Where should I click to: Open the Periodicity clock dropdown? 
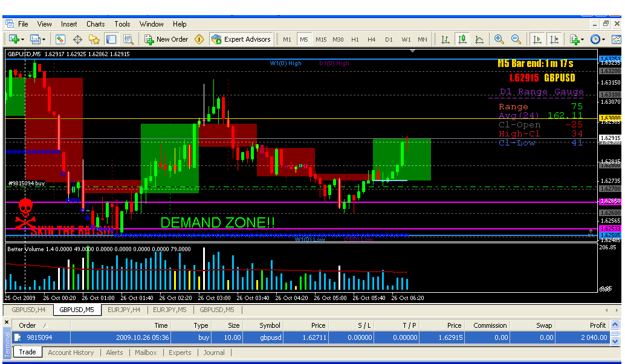pyautogui.click(x=603, y=39)
